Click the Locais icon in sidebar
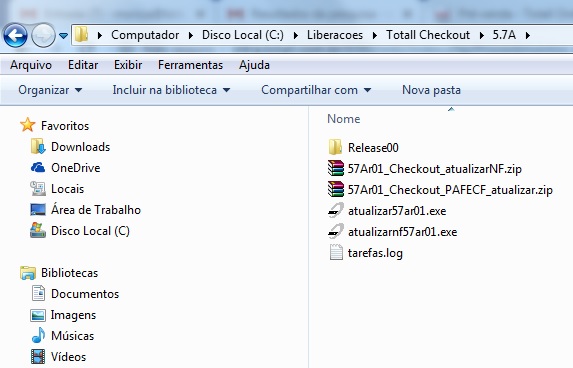573x368 pixels. click(38, 189)
